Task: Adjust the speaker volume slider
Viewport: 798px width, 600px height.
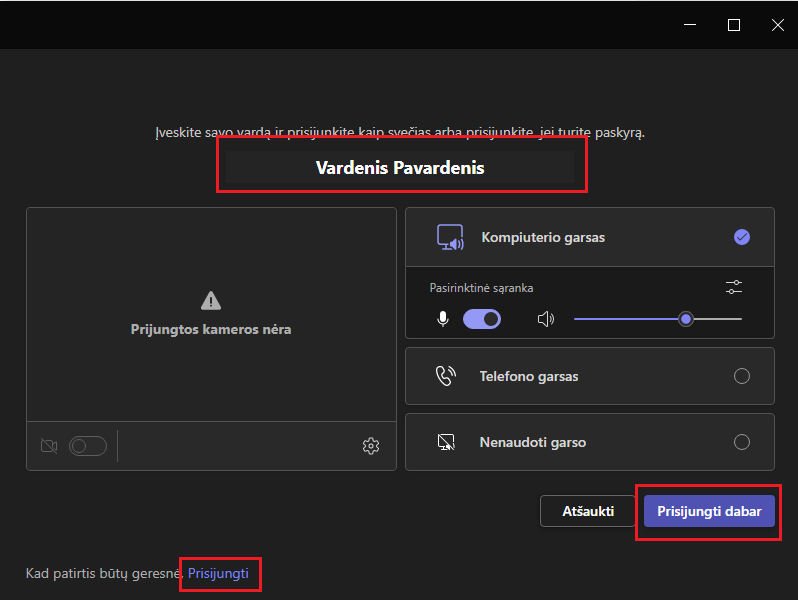Action: click(x=685, y=319)
